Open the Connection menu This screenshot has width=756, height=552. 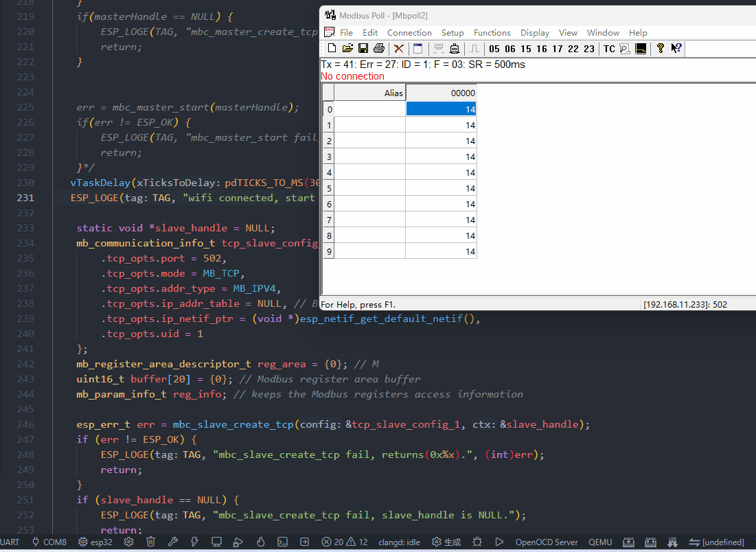pyautogui.click(x=409, y=33)
